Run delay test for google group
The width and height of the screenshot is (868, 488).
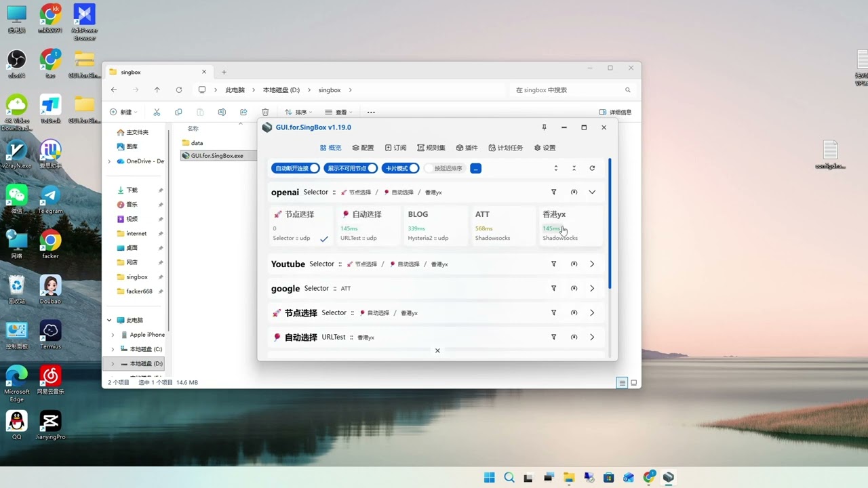coord(574,289)
